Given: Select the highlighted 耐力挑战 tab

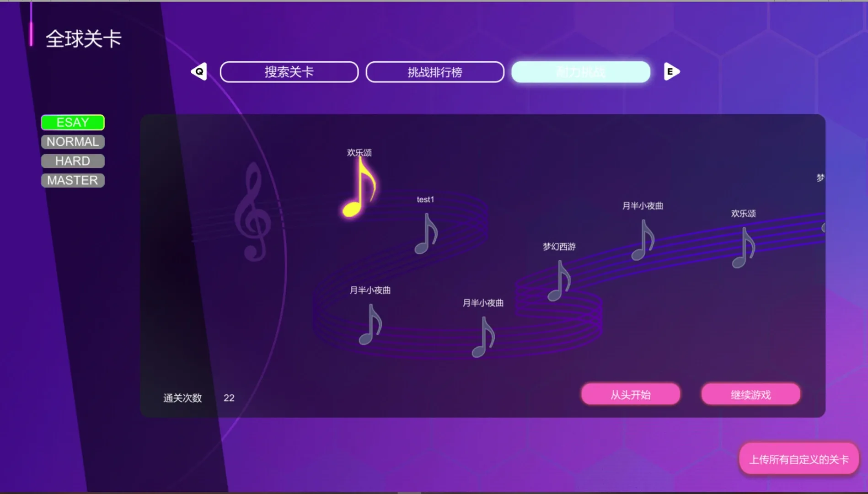Looking at the screenshot, I should pos(580,72).
